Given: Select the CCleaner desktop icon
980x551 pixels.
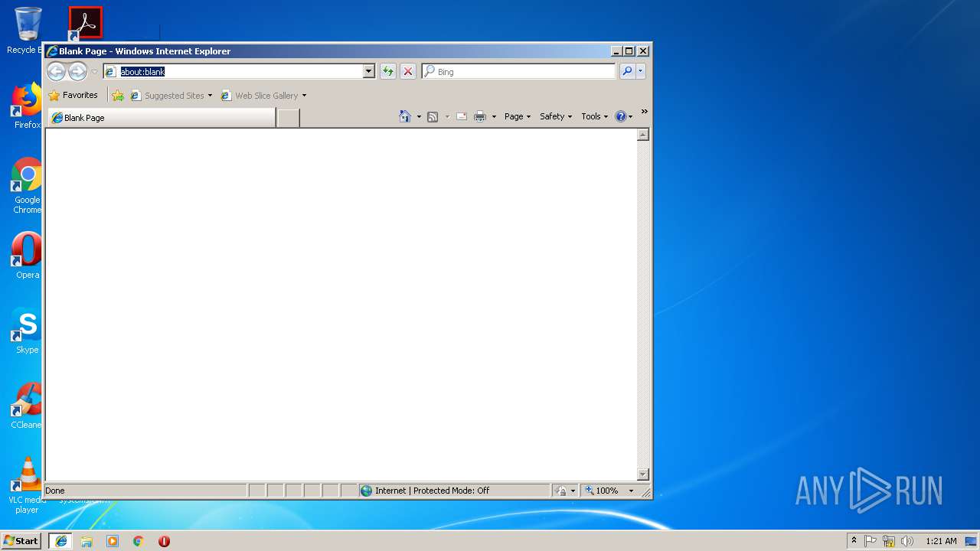Looking at the screenshot, I should point(27,406).
